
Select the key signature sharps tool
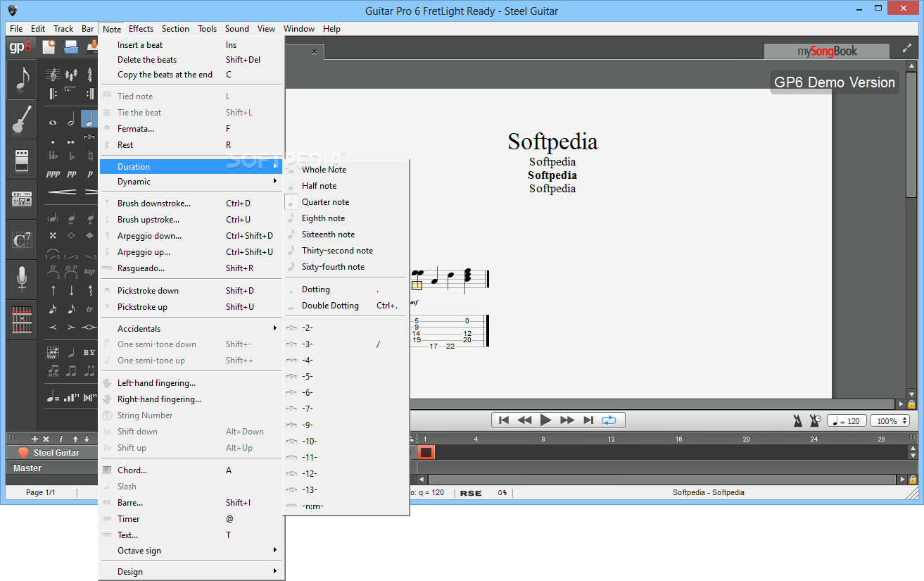click(x=71, y=75)
